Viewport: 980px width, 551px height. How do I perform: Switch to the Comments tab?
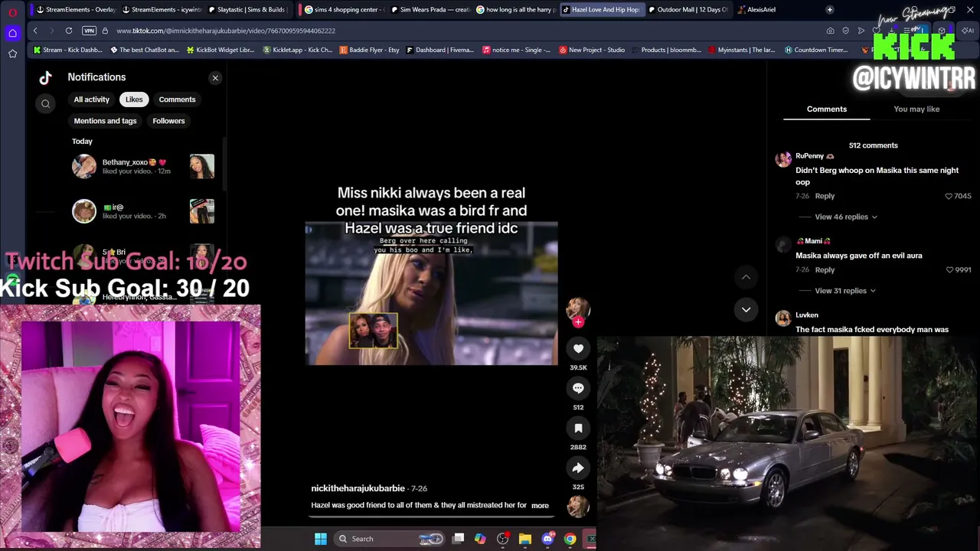(827, 109)
